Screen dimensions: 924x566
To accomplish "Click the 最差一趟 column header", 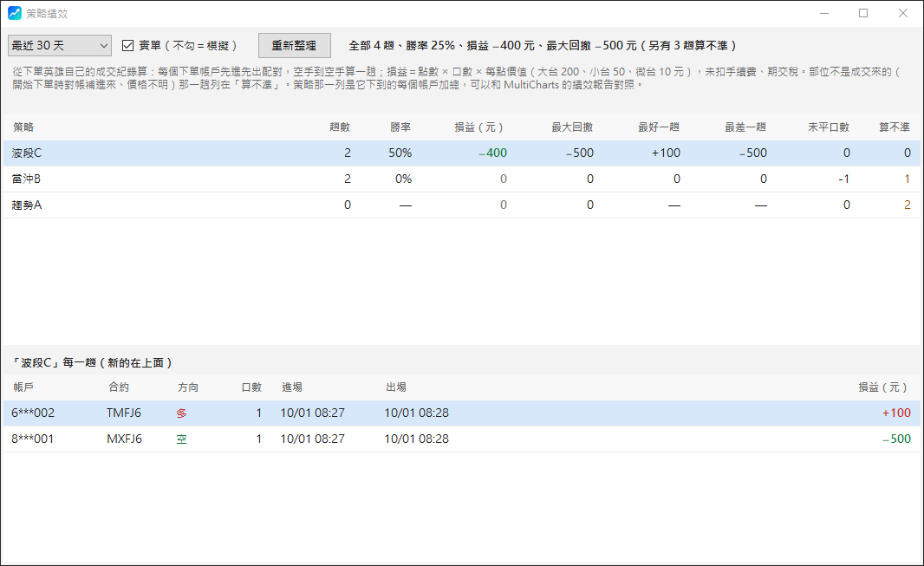I will [x=745, y=127].
